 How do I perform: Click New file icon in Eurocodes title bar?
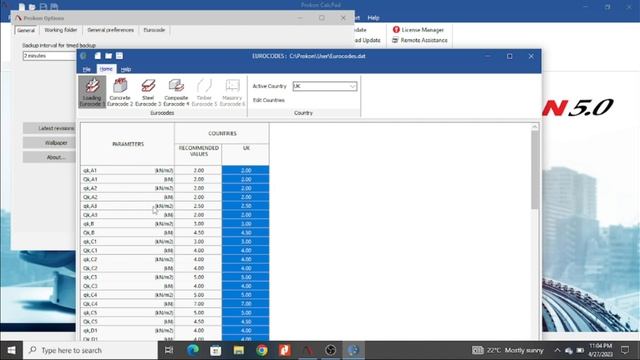(98, 56)
